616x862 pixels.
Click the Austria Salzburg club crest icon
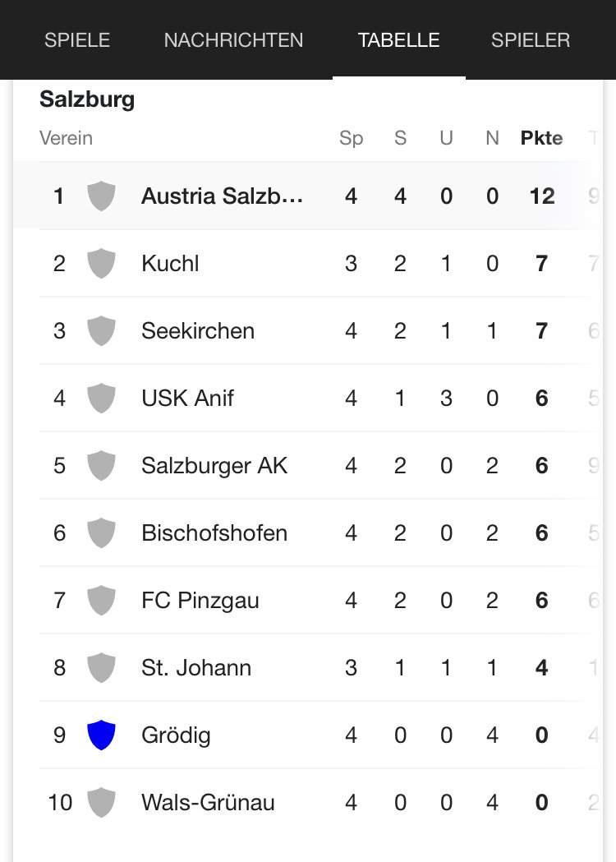(x=101, y=196)
